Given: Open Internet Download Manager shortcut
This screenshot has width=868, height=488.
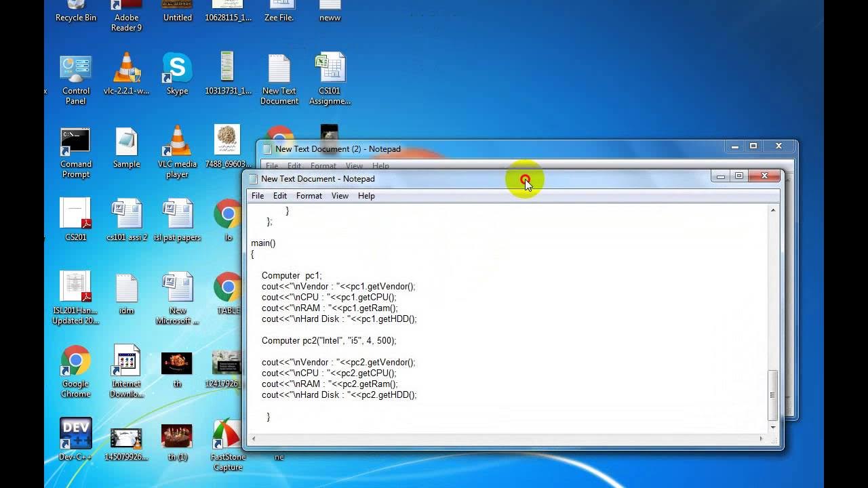Looking at the screenshot, I should pos(126,371).
